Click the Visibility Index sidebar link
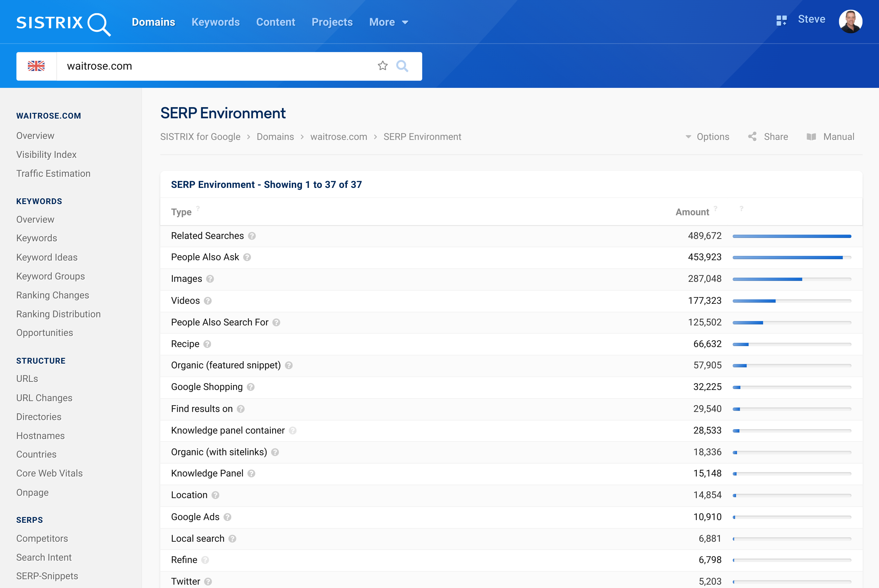879x588 pixels. [46, 153]
